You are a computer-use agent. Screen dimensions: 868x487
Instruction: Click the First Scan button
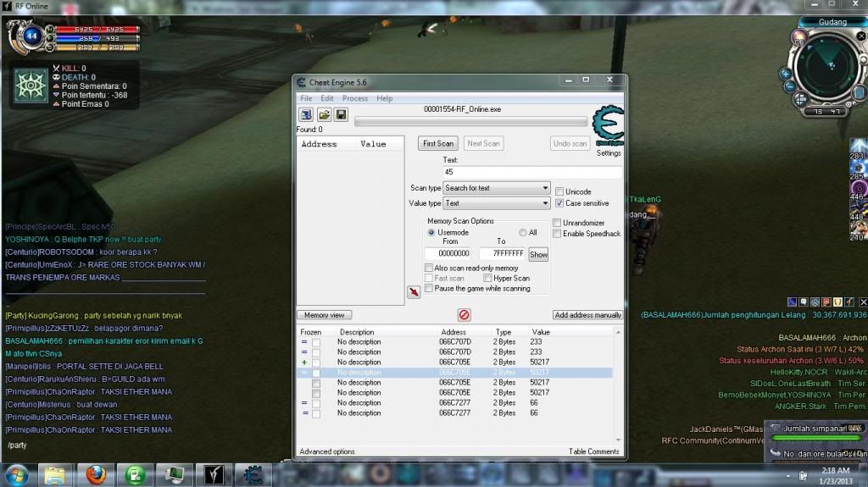click(x=438, y=143)
